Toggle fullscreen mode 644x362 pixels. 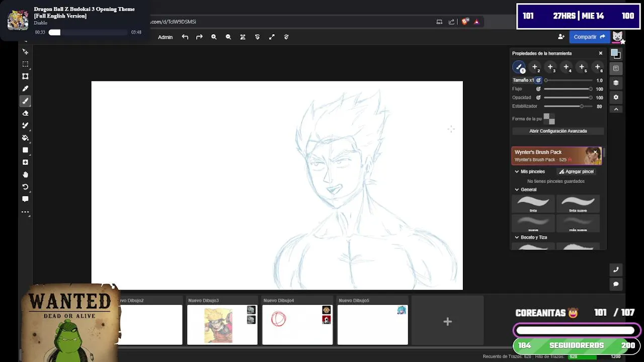(272, 37)
